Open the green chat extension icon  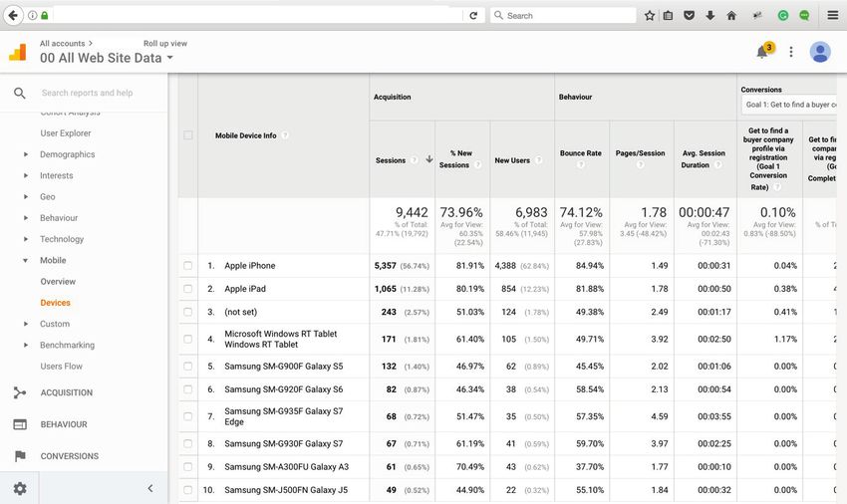[x=804, y=16]
